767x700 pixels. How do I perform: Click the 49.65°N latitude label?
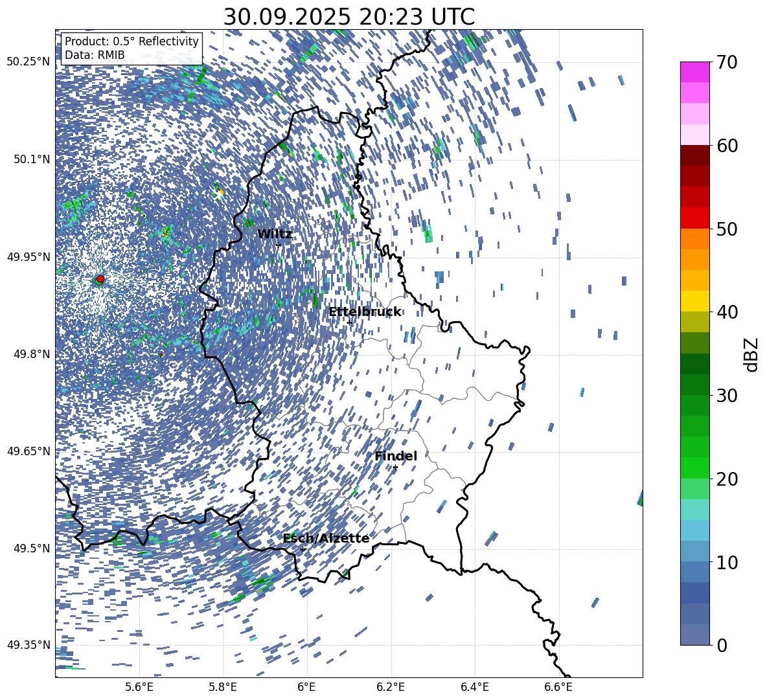[29, 451]
